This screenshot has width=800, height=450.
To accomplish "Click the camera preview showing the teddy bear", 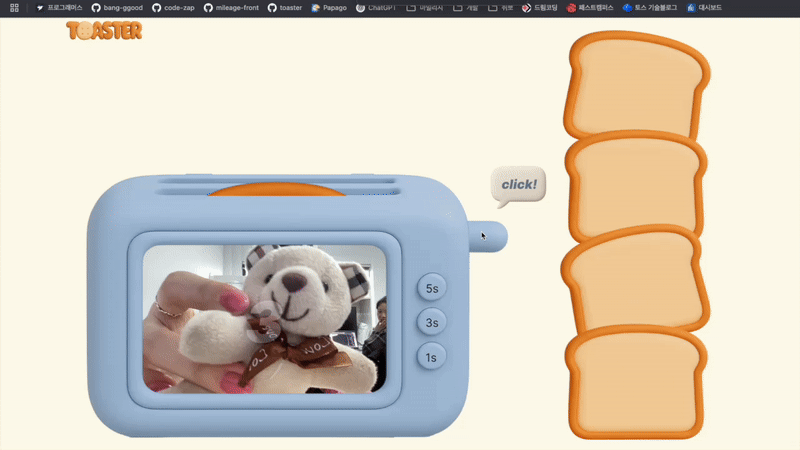I will coord(264,319).
